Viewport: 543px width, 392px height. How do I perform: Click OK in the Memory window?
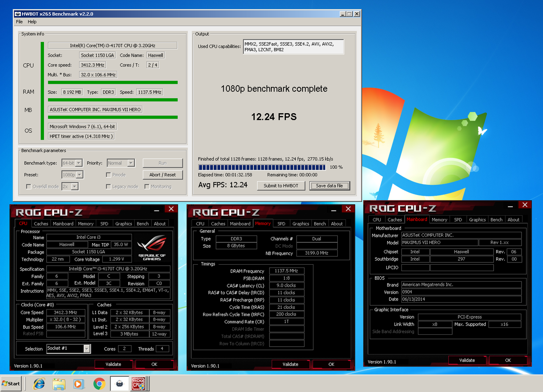click(x=331, y=364)
